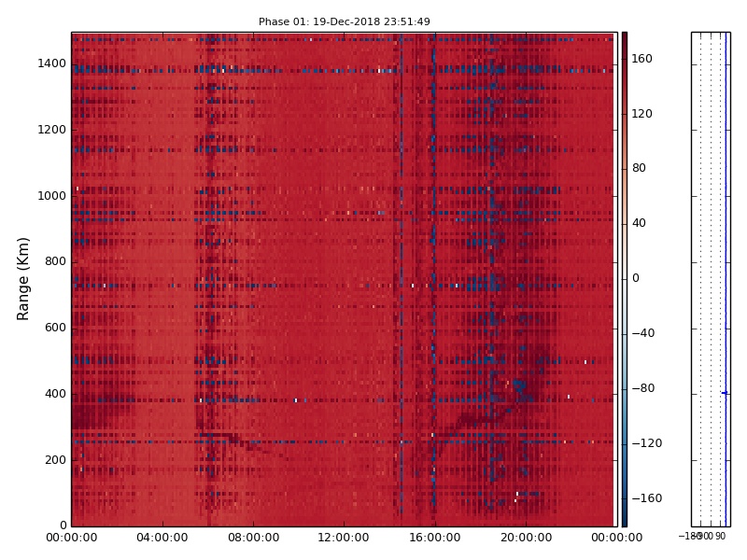Click the 400 tick label on the range axis
This screenshot has width=747, height=560.
tap(55, 394)
